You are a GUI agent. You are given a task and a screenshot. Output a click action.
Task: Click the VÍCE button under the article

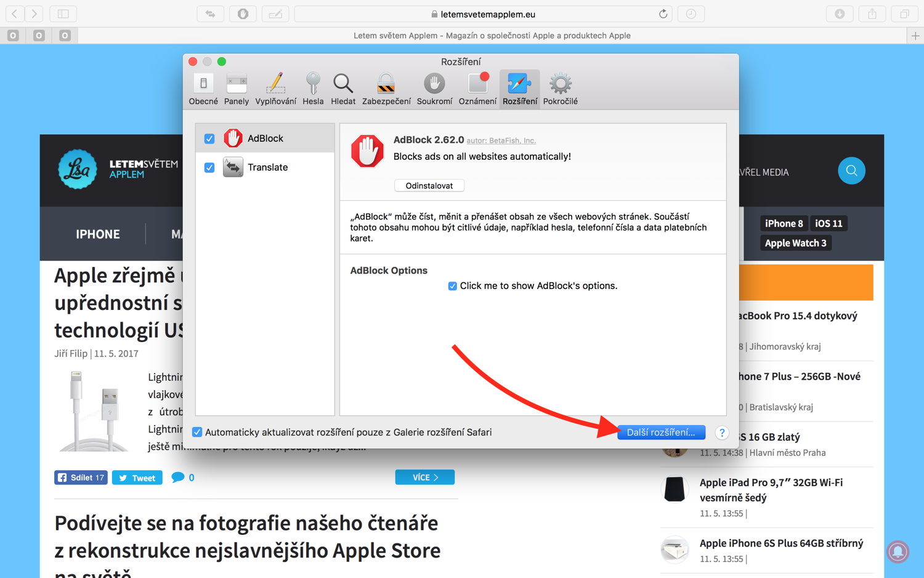(x=425, y=478)
